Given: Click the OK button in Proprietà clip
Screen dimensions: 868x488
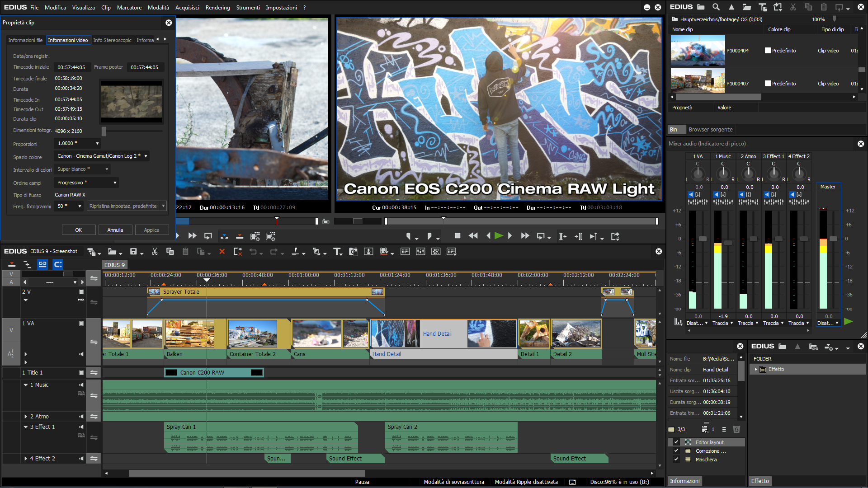Looking at the screenshot, I should point(79,230).
